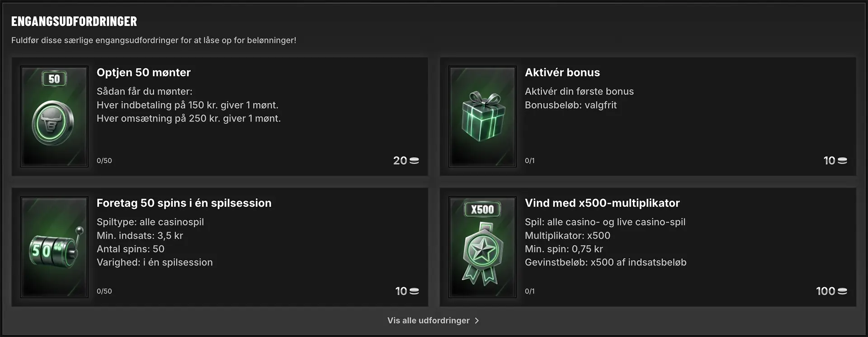Click 0/1 progress under x500-multiplikator challenge
Image resolution: width=868 pixels, height=337 pixels.
(529, 291)
